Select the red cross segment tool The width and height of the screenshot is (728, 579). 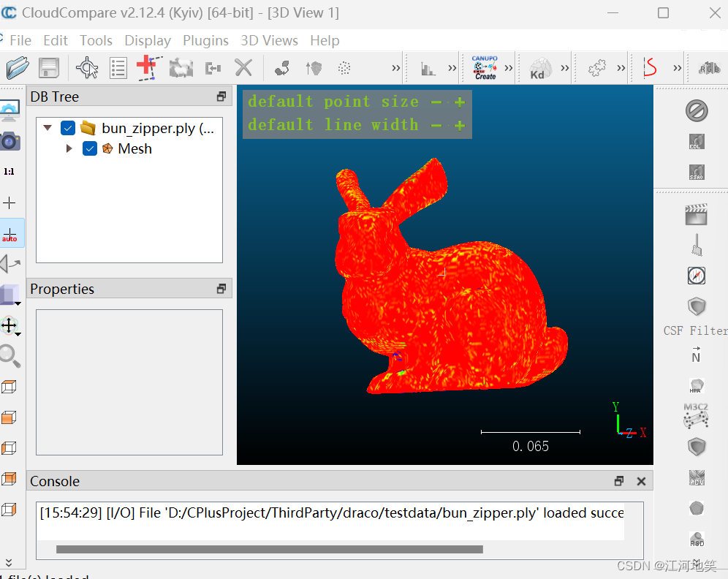coord(150,68)
